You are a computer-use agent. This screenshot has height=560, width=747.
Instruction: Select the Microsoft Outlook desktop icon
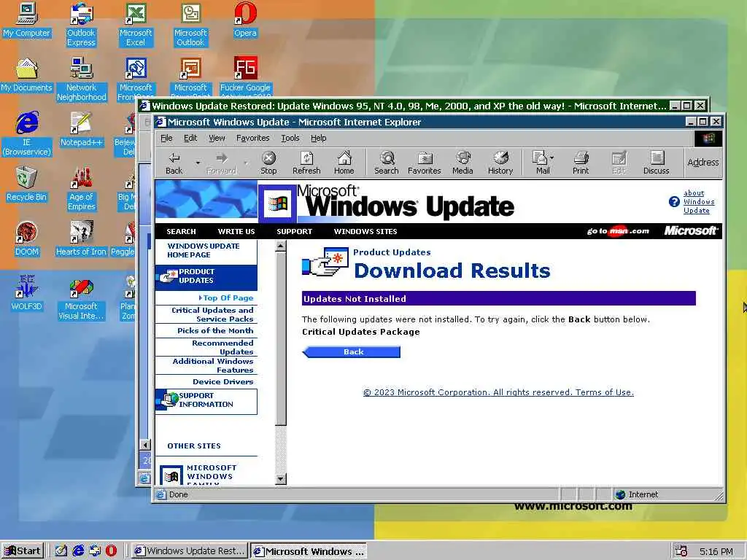(190, 25)
